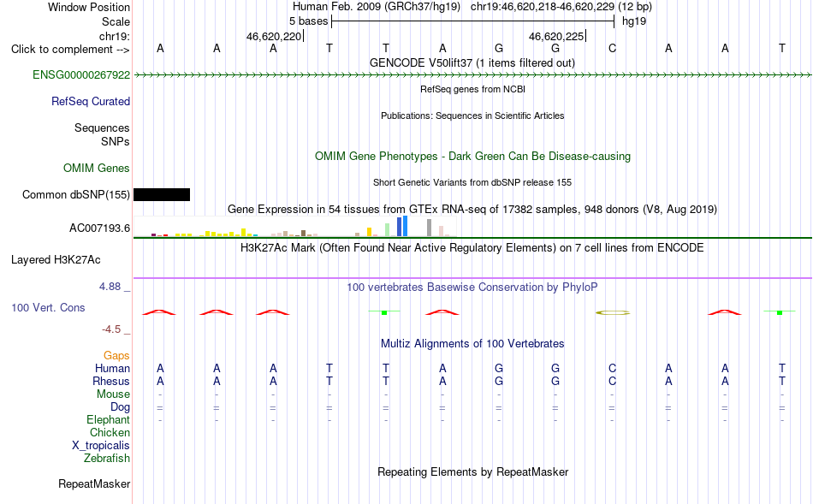
Task: Click the H3K27Ac Mark track title
Action: [x=472, y=247]
